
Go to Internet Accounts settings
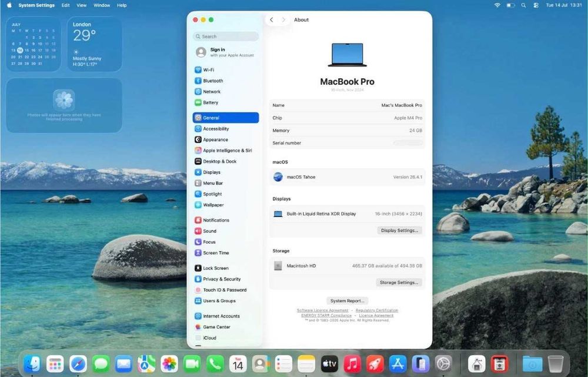(225, 316)
